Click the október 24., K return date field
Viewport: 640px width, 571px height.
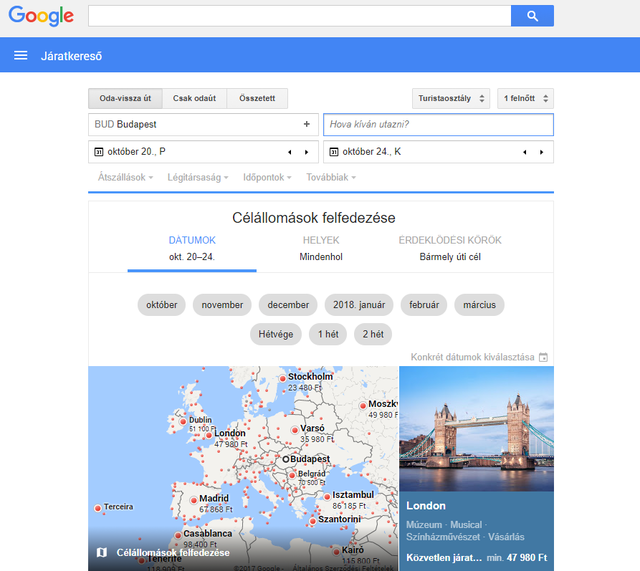438,152
